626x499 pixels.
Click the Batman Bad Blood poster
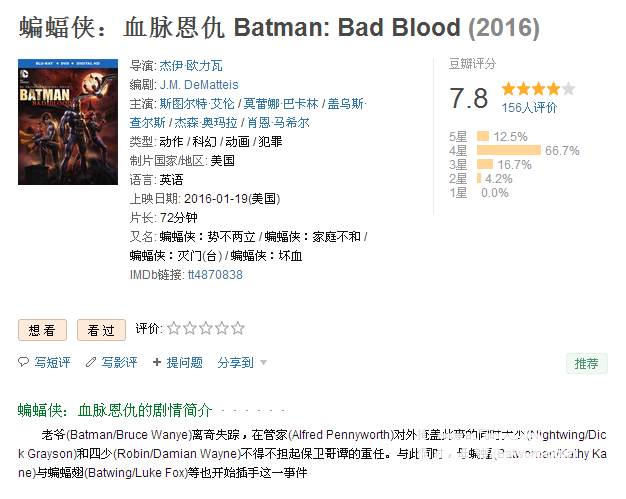(x=68, y=122)
